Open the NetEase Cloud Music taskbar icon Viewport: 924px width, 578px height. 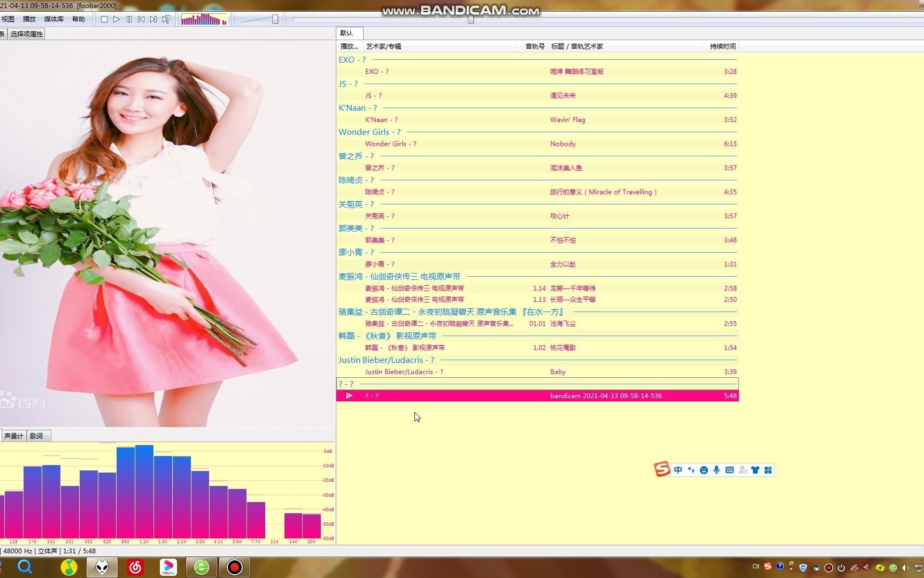[x=135, y=567]
